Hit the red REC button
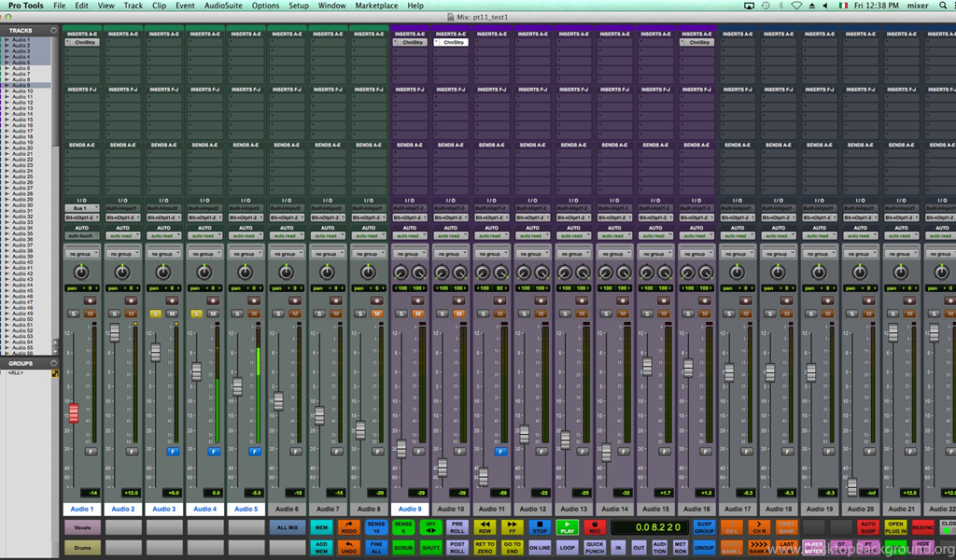The height and width of the screenshot is (560, 956). pos(594,528)
